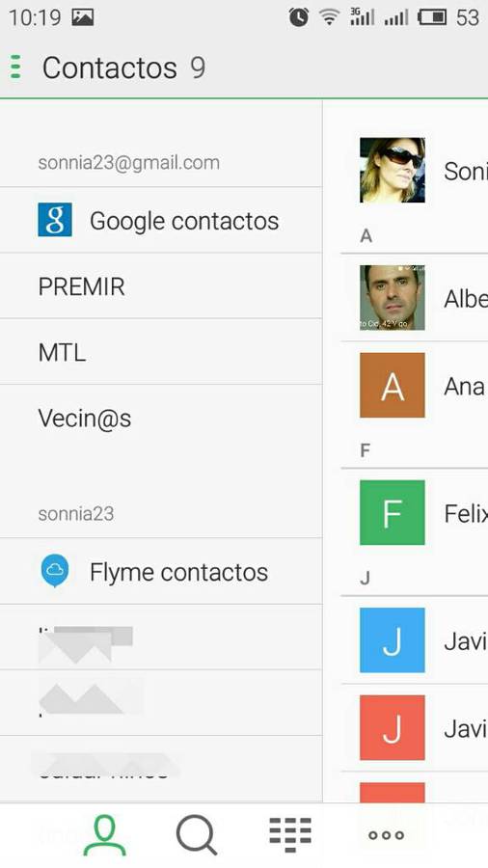Tap the green drawer menu icon
This screenshot has width=488, height=868.
(x=15, y=67)
